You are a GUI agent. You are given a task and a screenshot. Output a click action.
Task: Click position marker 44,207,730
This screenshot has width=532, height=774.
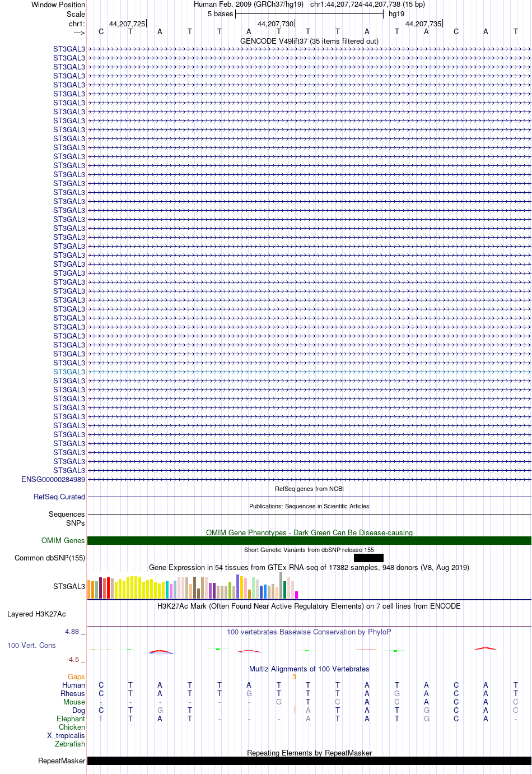pyautogui.click(x=276, y=24)
